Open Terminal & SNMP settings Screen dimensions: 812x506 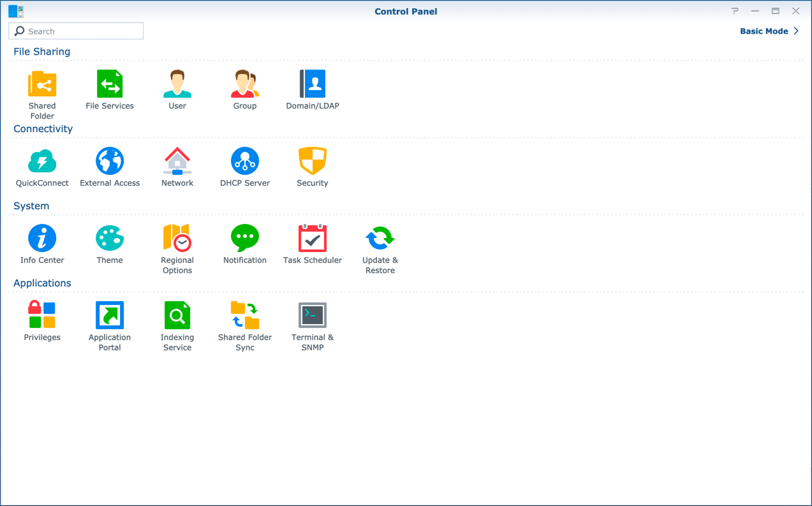click(313, 316)
